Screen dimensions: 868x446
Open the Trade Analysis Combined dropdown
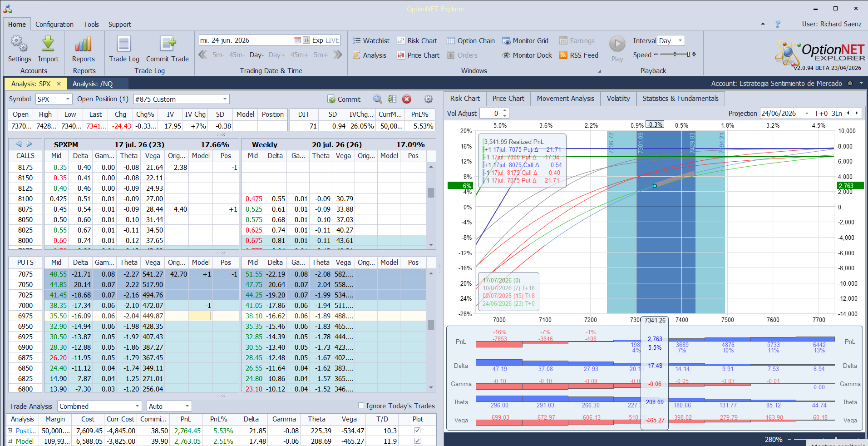click(x=137, y=406)
